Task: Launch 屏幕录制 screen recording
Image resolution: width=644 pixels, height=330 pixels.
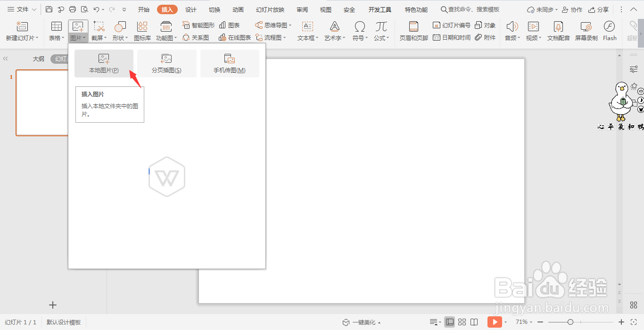Action: tap(586, 31)
